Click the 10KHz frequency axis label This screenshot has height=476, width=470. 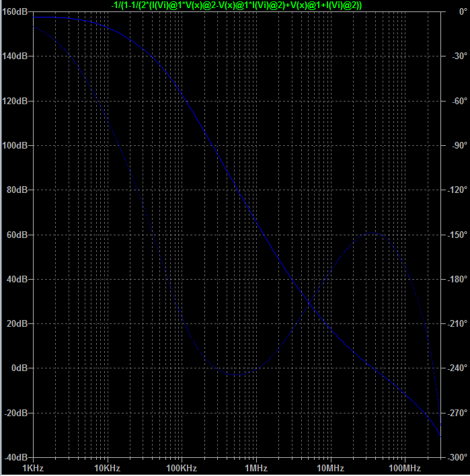108,468
